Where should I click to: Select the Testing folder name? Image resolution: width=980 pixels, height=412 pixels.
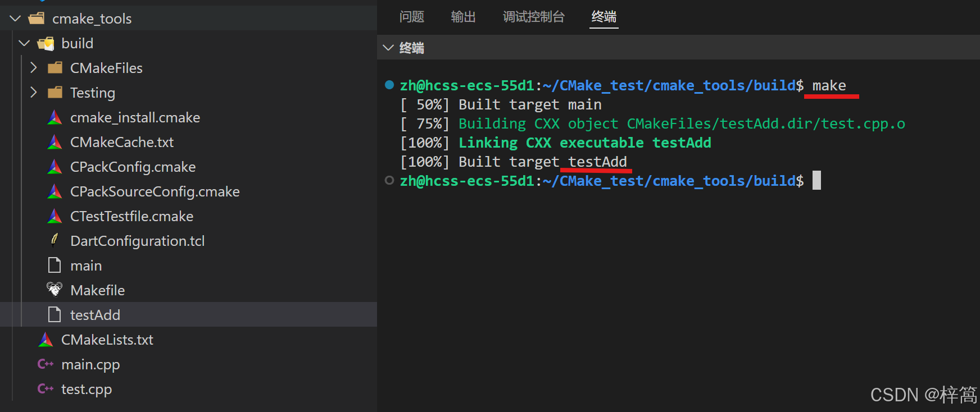click(92, 93)
